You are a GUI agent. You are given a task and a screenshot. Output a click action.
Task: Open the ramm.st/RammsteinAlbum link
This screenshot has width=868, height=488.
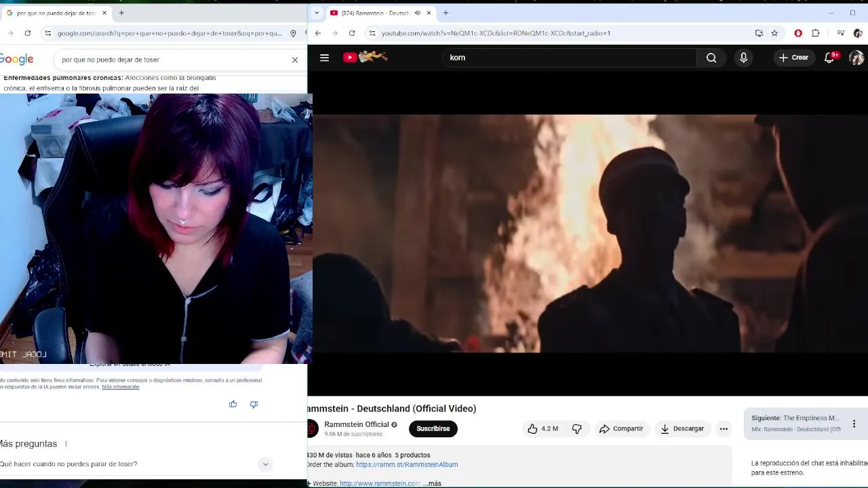(407, 464)
